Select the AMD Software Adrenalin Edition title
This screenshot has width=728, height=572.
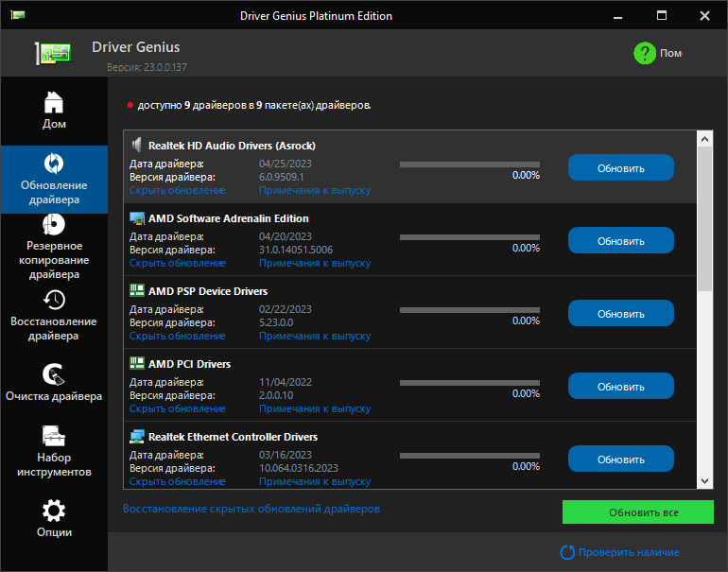coord(229,218)
